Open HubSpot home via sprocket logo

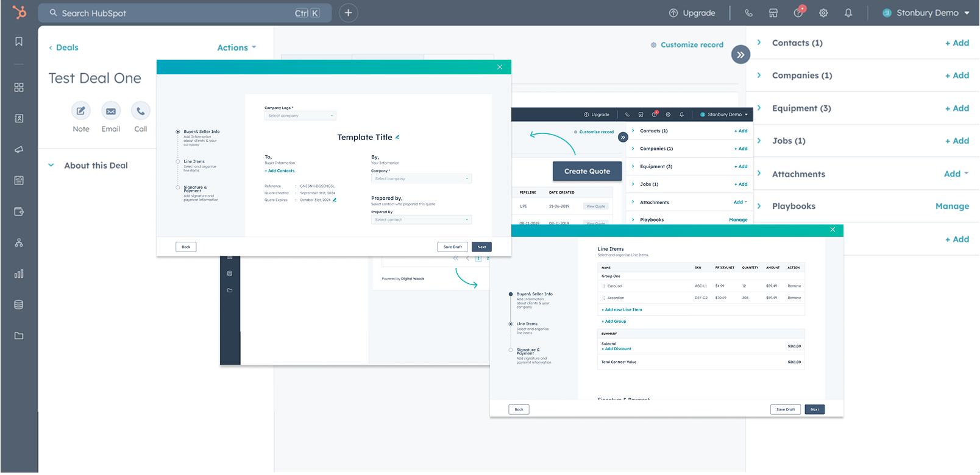pyautogui.click(x=20, y=12)
